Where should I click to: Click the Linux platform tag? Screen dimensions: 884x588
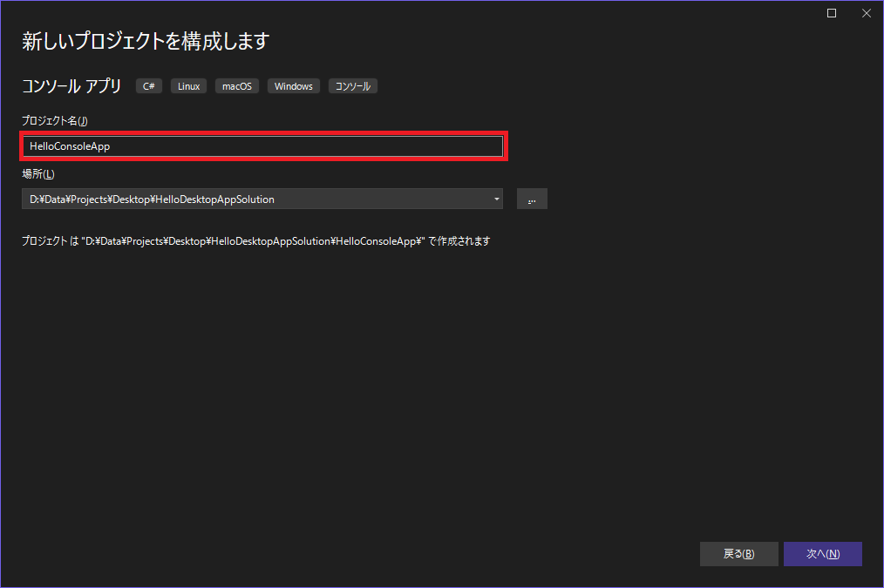(188, 86)
